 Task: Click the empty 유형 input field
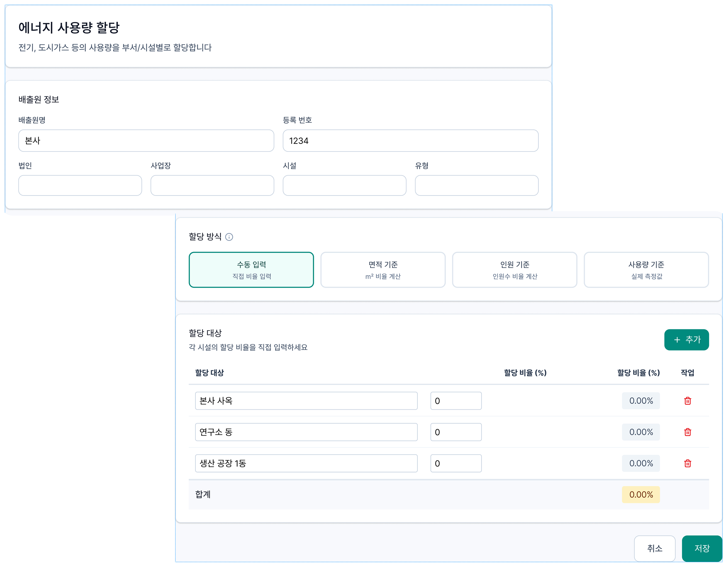(476, 185)
